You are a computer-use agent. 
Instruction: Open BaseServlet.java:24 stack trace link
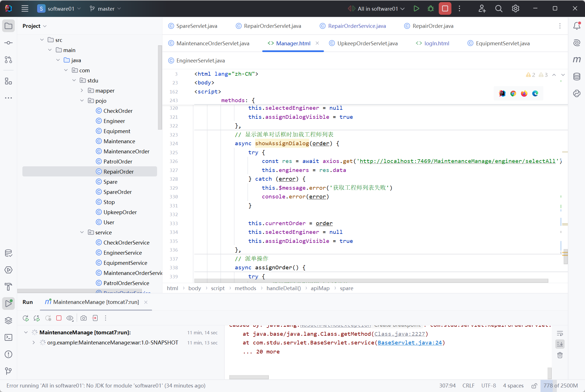[410, 342]
